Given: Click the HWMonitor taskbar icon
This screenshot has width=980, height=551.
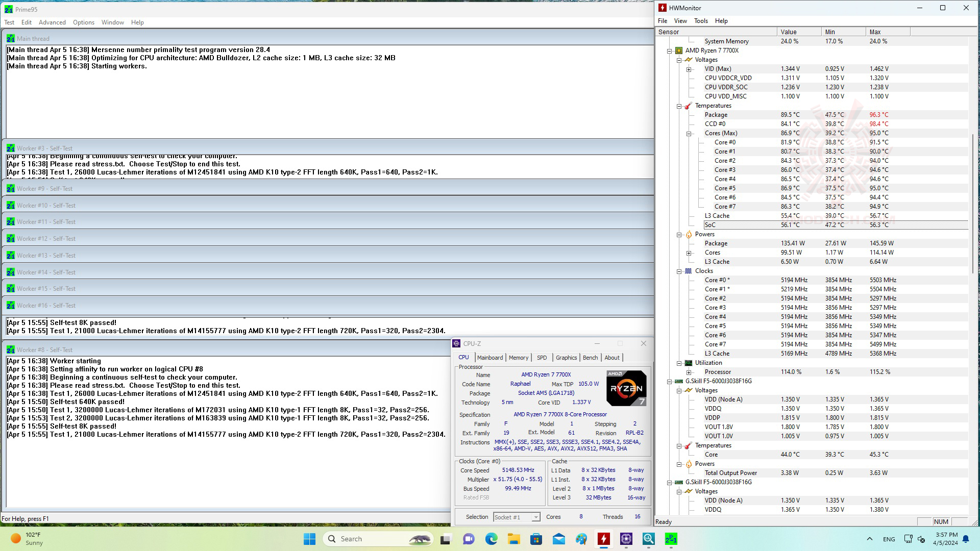Looking at the screenshot, I should click(604, 539).
